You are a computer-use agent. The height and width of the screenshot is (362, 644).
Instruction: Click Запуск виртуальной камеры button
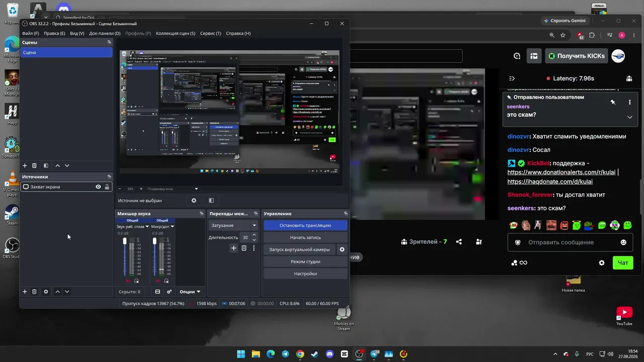click(x=299, y=249)
